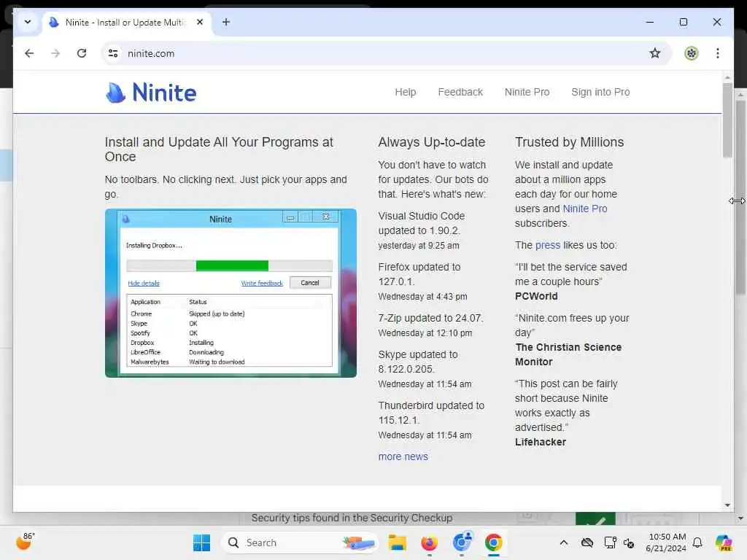Click 'Firefox updated to 127.0.1.' text
This screenshot has width=747, height=560.
pos(419,274)
